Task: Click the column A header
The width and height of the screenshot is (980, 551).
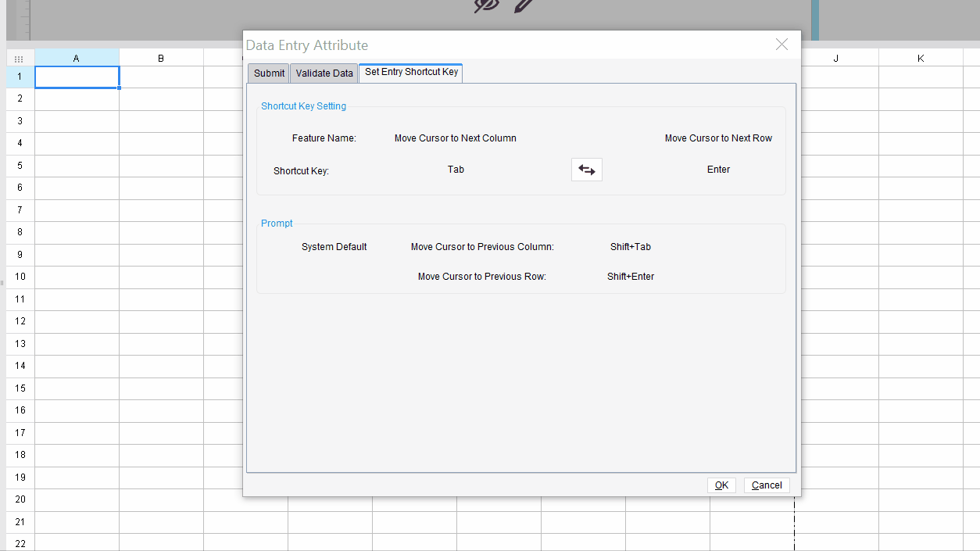Action: (76, 58)
